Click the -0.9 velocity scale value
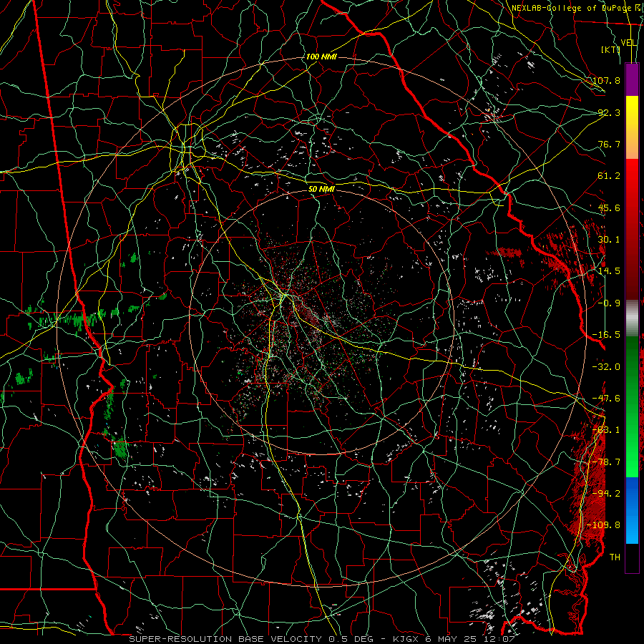The image size is (644, 644). (x=609, y=303)
